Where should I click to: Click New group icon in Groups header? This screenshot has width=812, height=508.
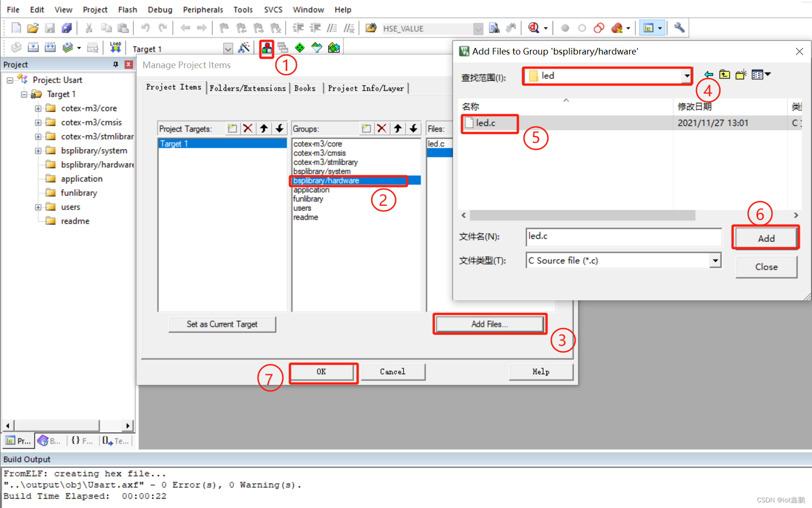[x=366, y=128]
